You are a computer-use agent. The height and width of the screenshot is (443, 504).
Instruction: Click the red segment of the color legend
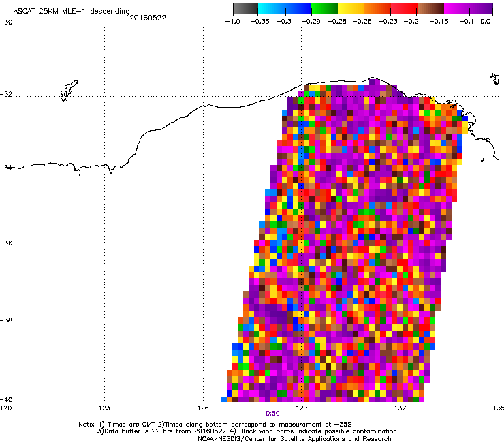pos(404,8)
